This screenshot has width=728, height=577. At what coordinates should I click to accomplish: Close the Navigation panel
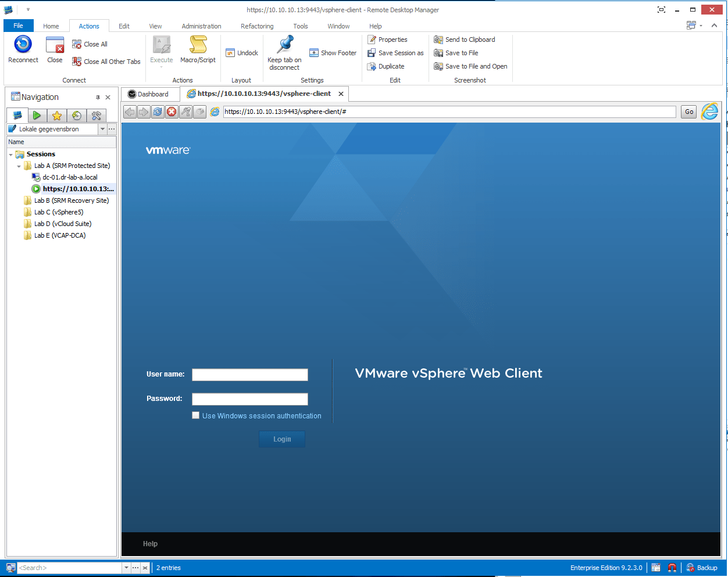click(108, 98)
